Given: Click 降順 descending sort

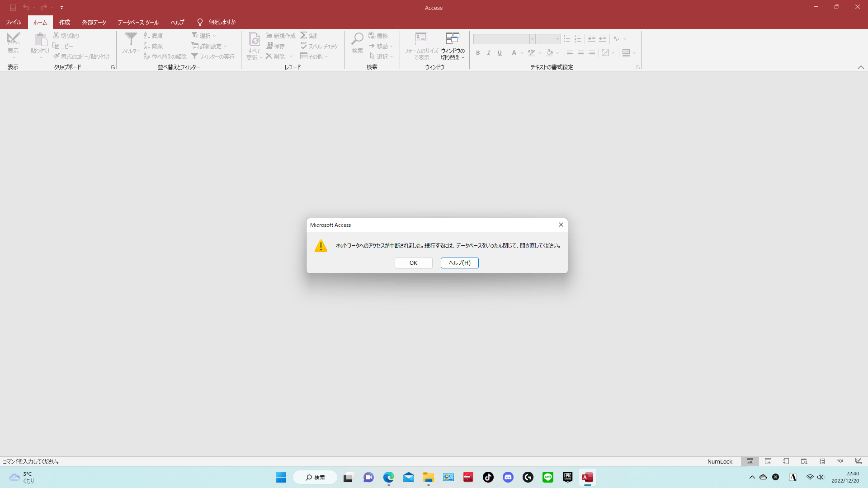Looking at the screenshot, I should point(153,46).
